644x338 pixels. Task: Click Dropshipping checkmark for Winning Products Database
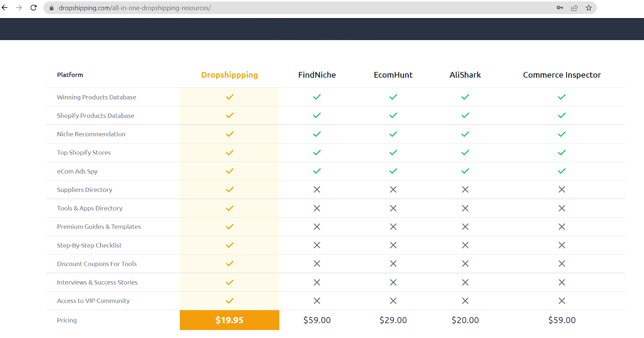click(229, 97)
